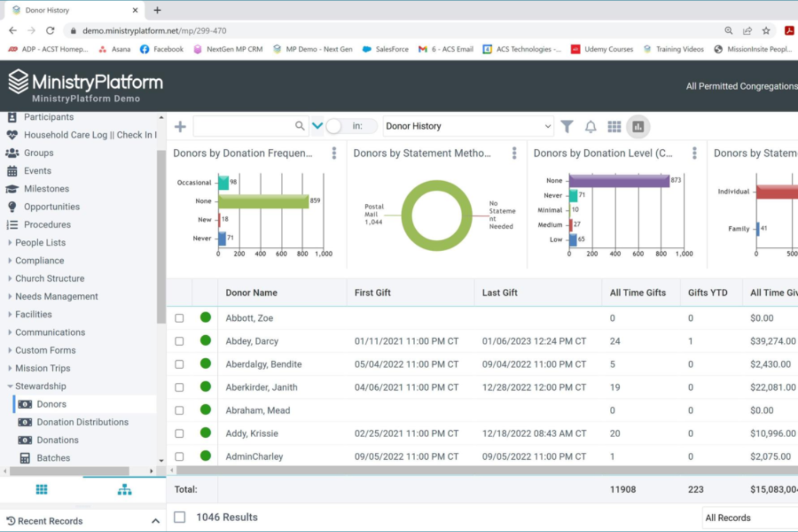Open the grid layout view icon

click(614, 126)
